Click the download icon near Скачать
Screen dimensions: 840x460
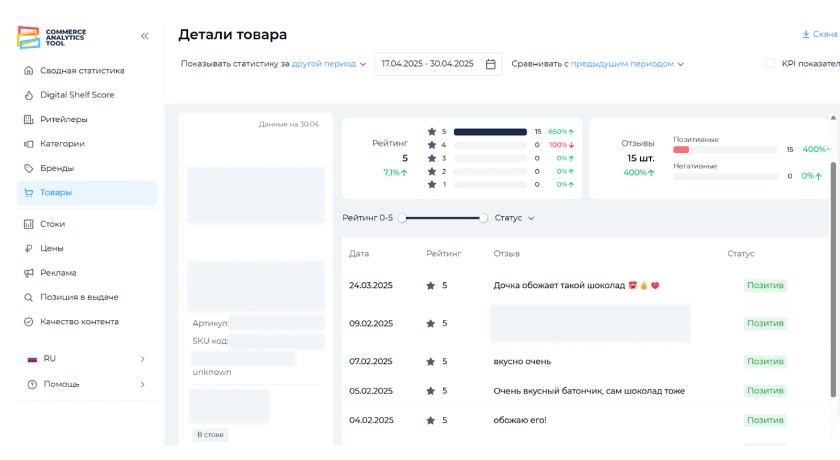pyautogui.click(x=806, y=34)
